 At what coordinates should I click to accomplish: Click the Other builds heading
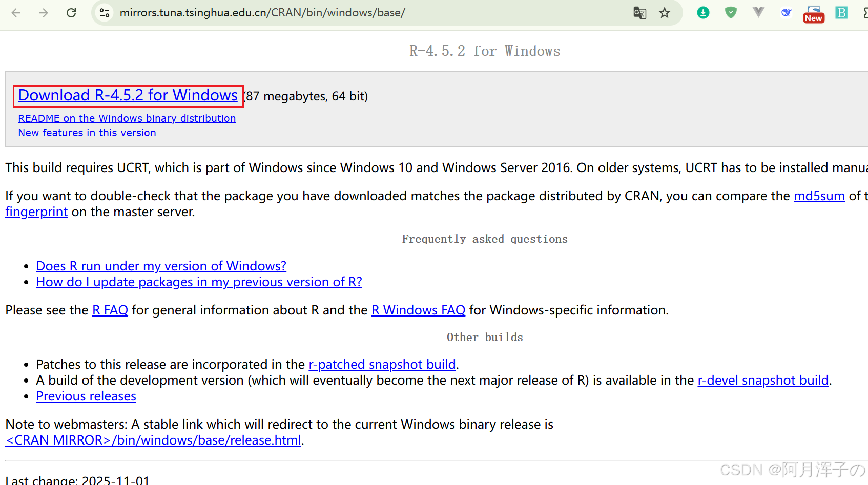(x=485, y=338)
